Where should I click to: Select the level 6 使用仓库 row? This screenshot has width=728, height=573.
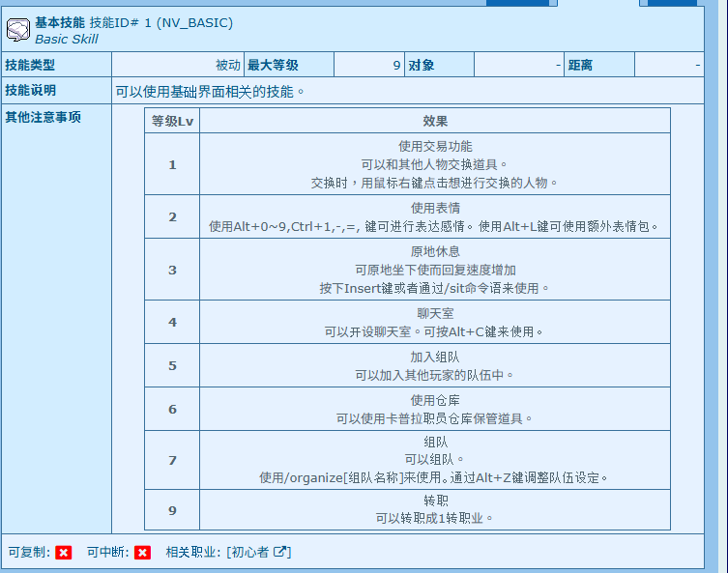coord(435,409)
